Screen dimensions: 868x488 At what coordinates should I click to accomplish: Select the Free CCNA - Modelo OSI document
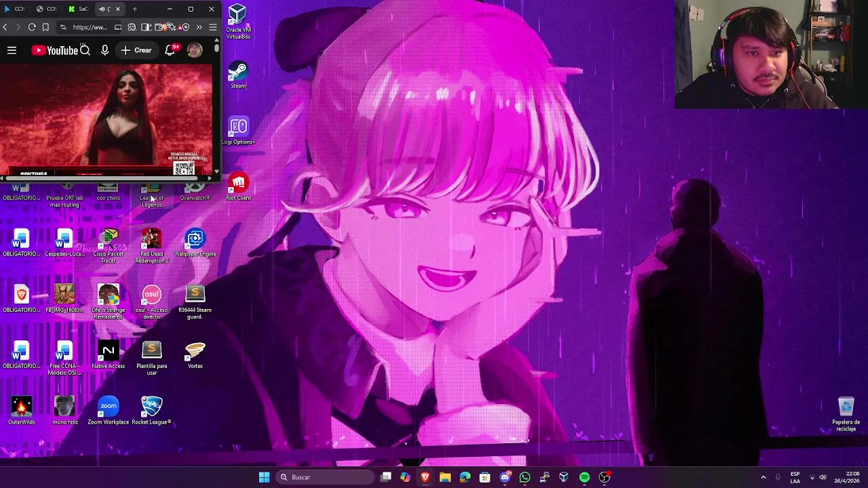click(x=65, y=358)
